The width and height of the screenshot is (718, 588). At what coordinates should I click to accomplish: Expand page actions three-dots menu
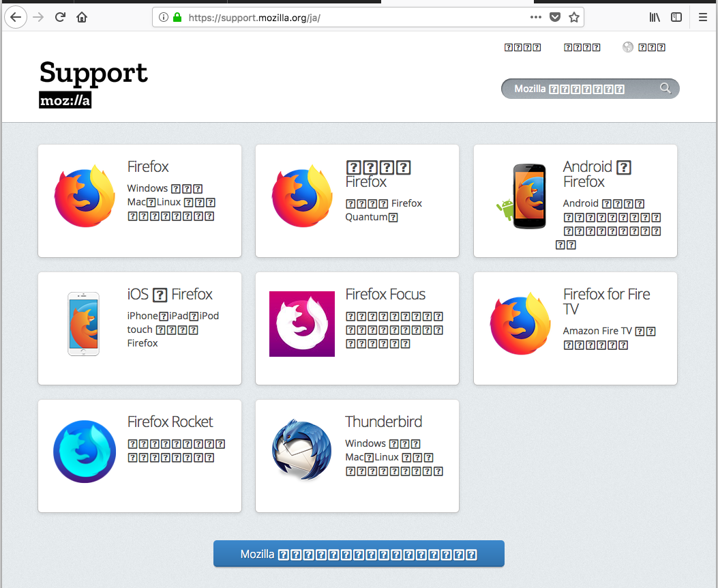[x=536, y=17]
